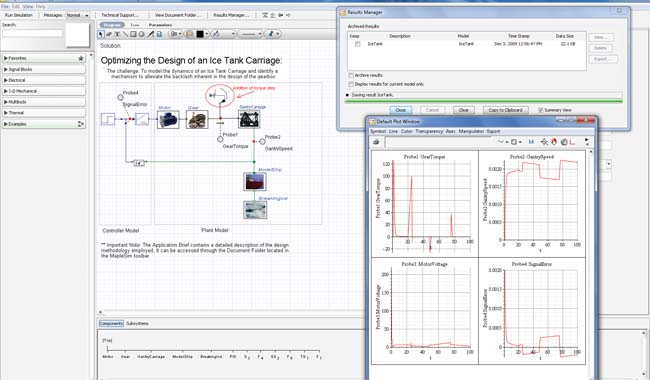The image size is (650, 380).
Task: Expand the Electrical palette
Action: [44, 80]
